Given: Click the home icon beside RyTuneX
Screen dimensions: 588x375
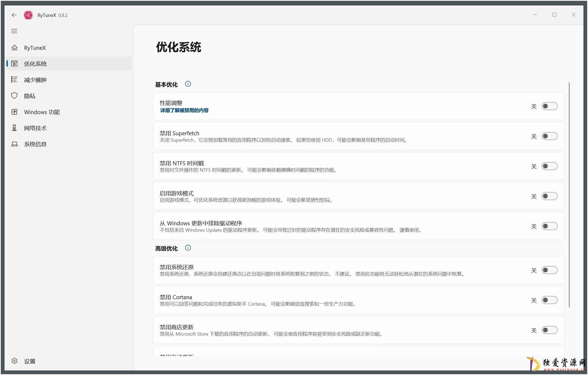Looking at the screenshot, I should coord(14,48).
